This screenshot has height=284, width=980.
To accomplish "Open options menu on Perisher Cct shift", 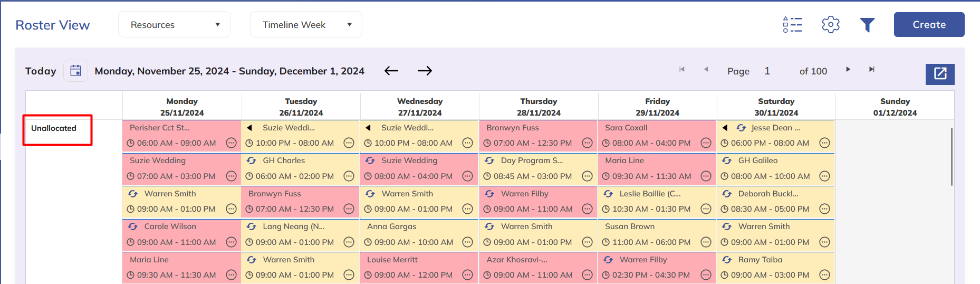I will click(x=231, y=143).
